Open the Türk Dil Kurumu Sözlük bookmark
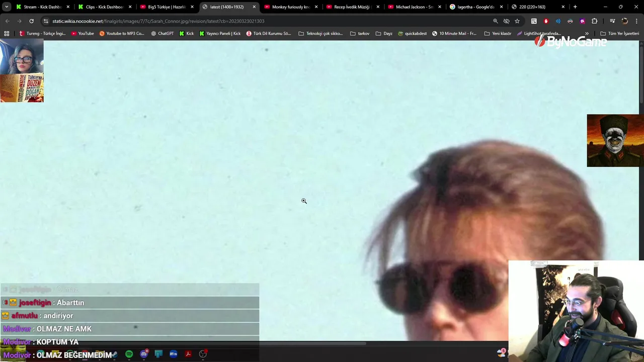 (269, 33)
